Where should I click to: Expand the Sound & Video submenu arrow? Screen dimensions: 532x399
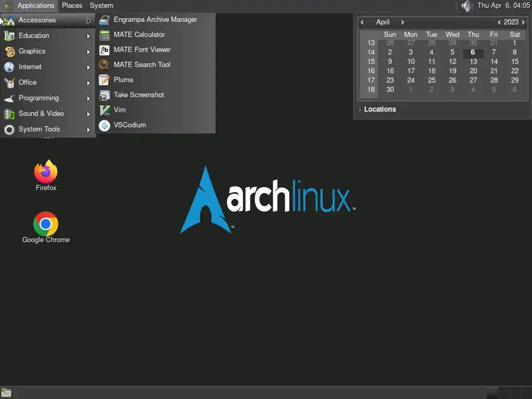88,114
